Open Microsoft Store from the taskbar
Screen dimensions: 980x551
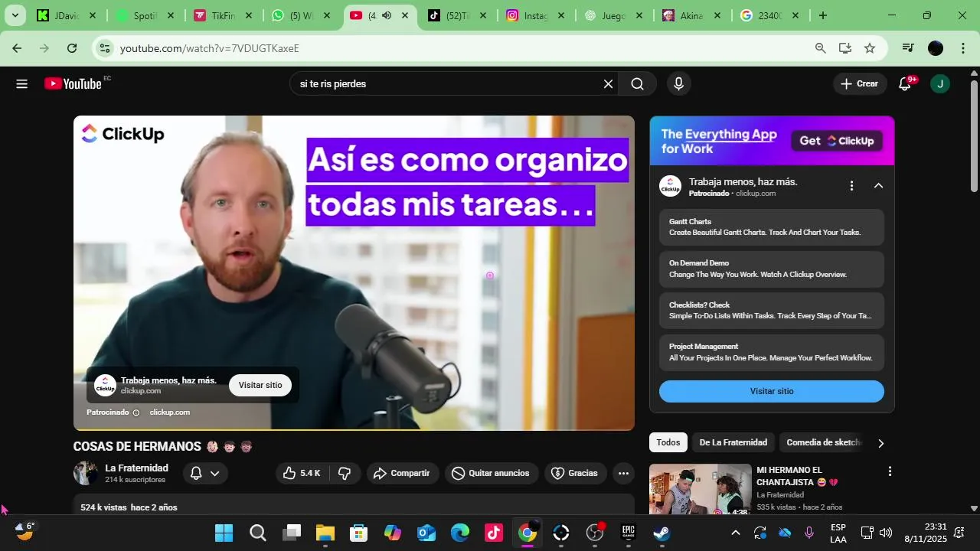[x=359, y=533]
